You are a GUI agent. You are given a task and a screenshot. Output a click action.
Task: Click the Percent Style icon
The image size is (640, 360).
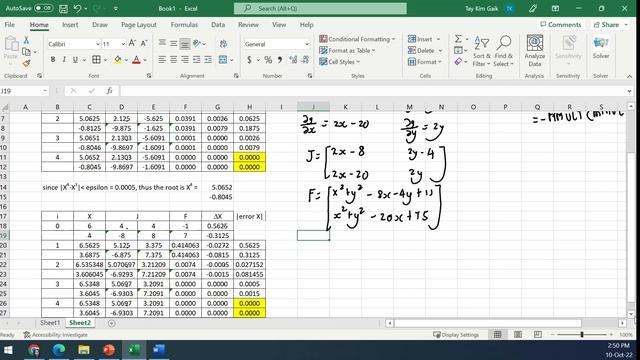pyautogui.click(x=268, y=60)
